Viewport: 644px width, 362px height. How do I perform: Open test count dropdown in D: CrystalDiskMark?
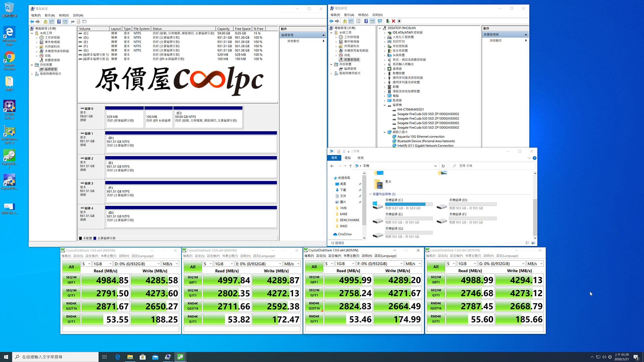[86, 264]
